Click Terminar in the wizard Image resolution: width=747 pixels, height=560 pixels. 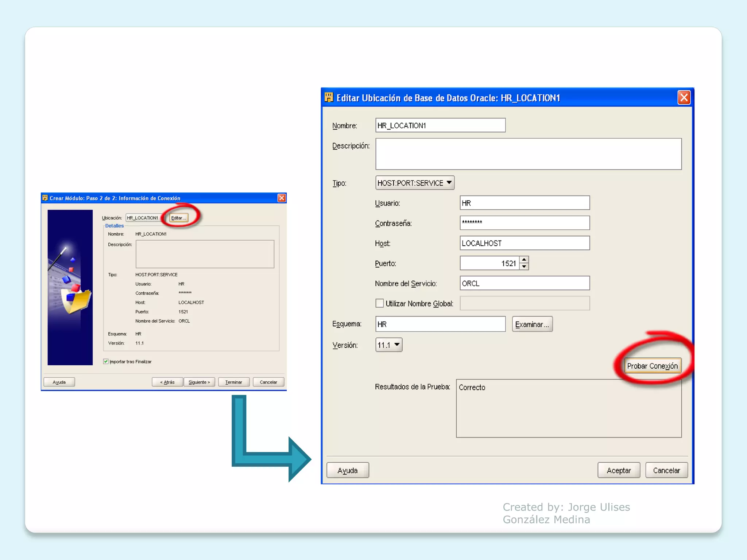click(234, 382)
